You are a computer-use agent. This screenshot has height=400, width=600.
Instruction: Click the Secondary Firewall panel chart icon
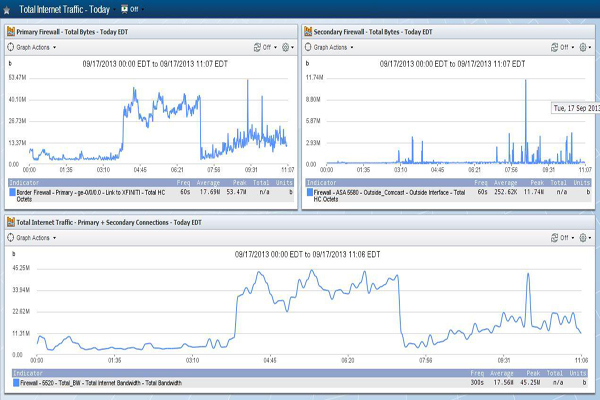click(310, 32)
